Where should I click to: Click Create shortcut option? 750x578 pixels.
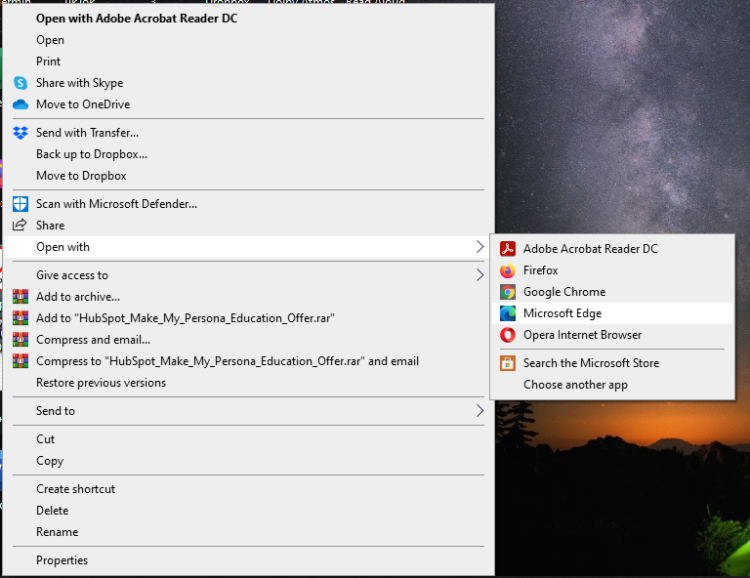pos(76,489)
